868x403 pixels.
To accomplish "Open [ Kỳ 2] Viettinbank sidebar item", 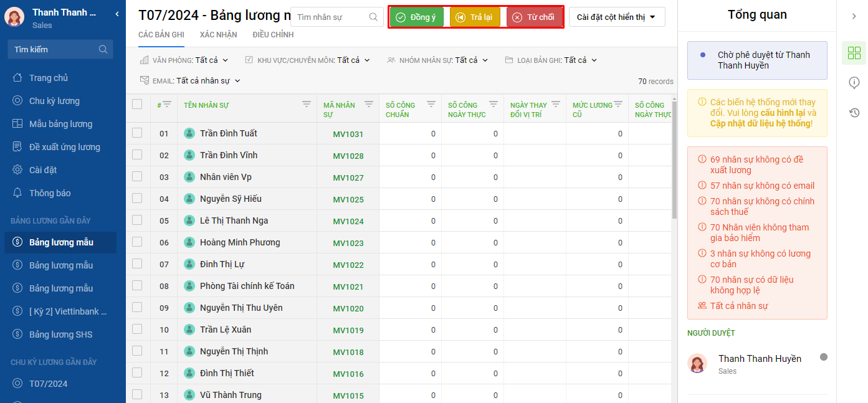I will (x=60, y=311).
